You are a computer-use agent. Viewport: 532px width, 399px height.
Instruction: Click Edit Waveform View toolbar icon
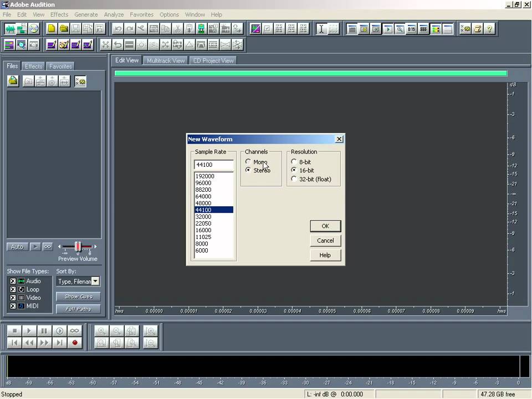10,28
